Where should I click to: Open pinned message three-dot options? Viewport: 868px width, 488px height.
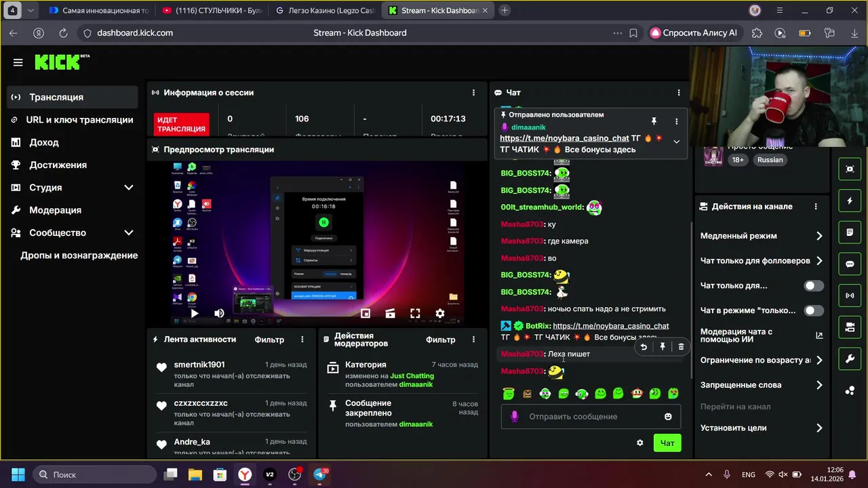pyautogui.click(x=676, y=121)
